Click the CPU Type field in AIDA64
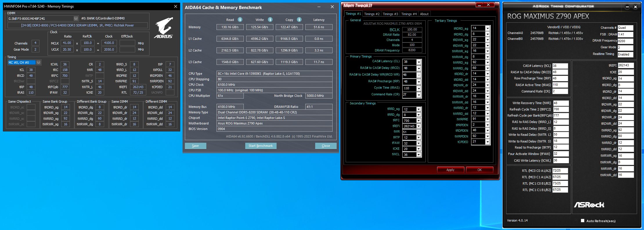The image size is (644, 230). click(275, 74)
